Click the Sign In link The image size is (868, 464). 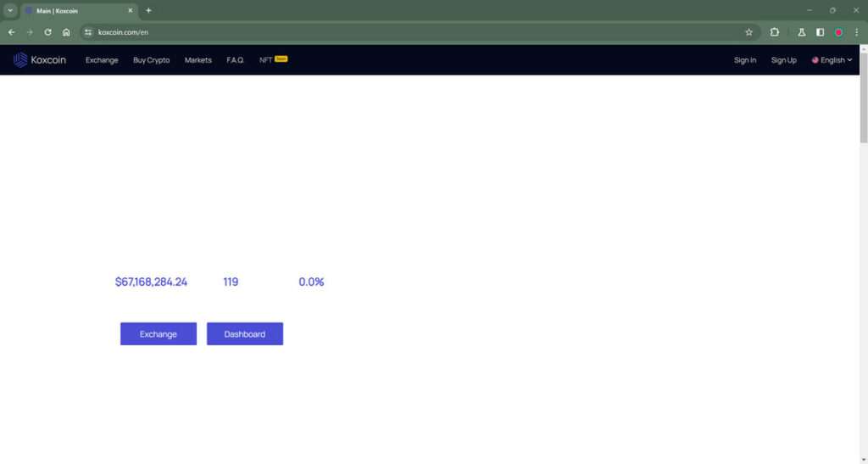[745, 59]
